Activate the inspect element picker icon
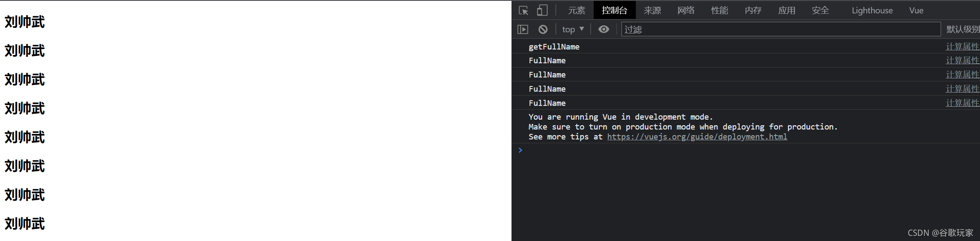Screen dimensions: 980x241 524,10
